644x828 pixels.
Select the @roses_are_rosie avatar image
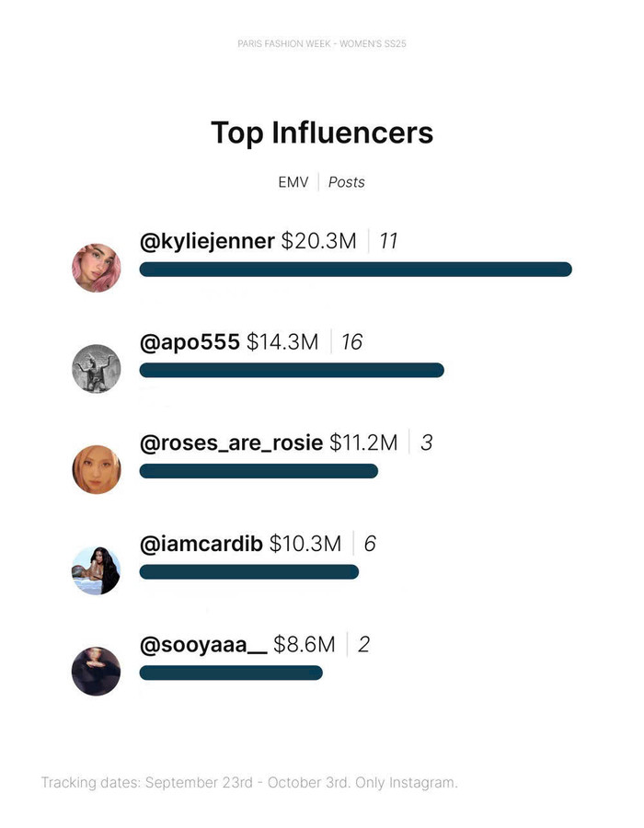point(97,469)
